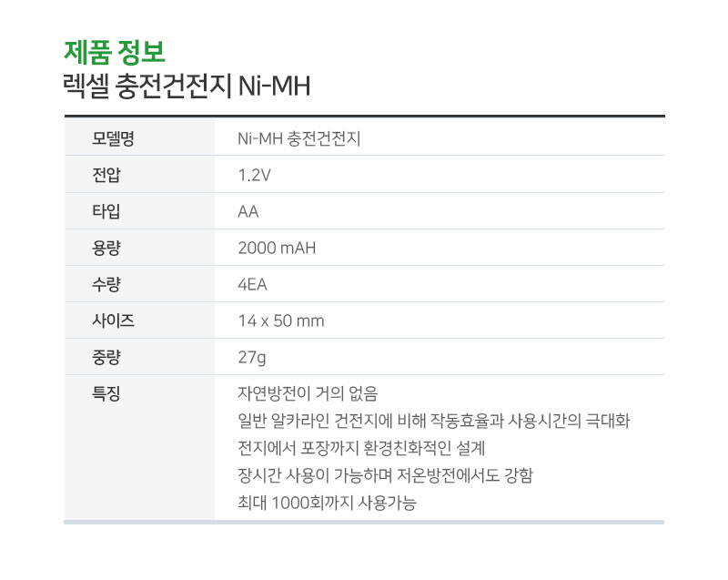Select the 모델명 row label
This screenshot has height=580, width=728.
pos(113,138)
